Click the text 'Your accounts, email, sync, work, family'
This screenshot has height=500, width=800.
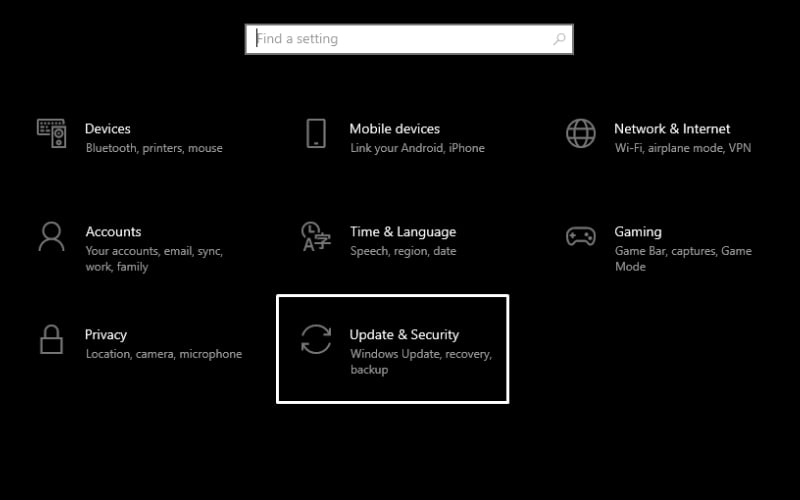tap(154, 259)
